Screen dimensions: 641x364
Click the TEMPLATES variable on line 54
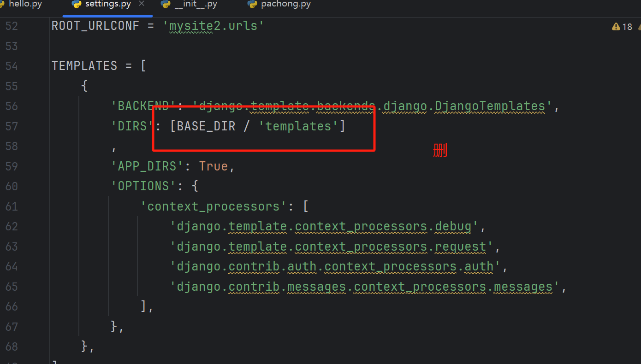[x=84, y=66]
